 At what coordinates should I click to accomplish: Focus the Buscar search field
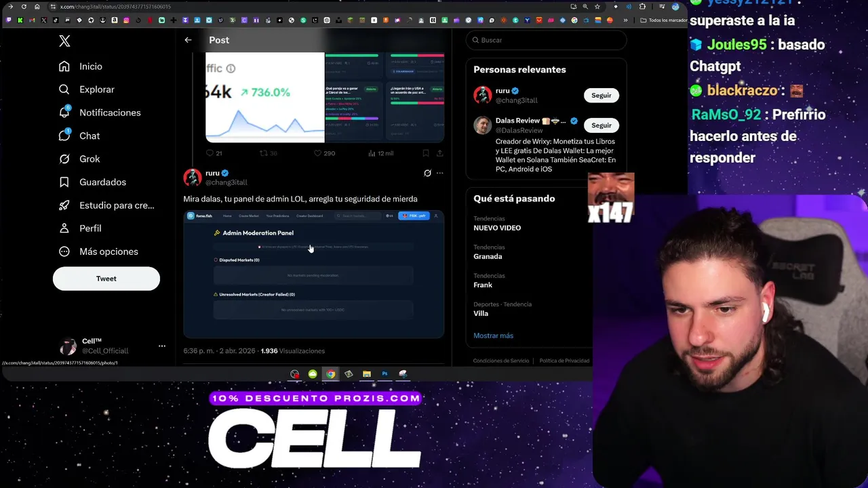[546, 40]
